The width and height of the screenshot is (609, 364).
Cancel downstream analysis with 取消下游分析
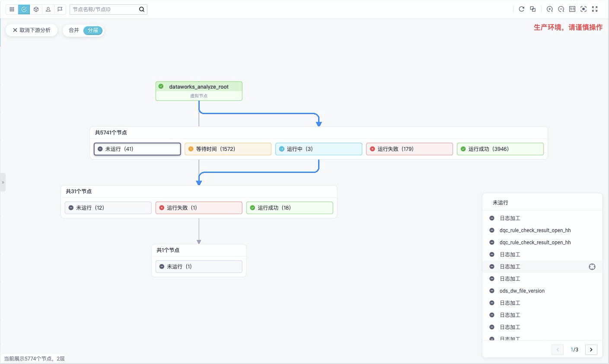tap(32, 30)
